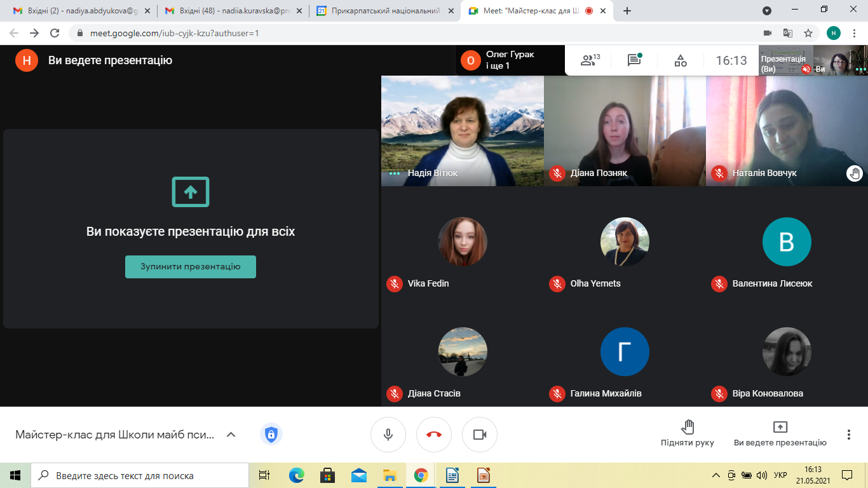
Task: Open the activities shapes icon
Action: click(x=681, y=60)
